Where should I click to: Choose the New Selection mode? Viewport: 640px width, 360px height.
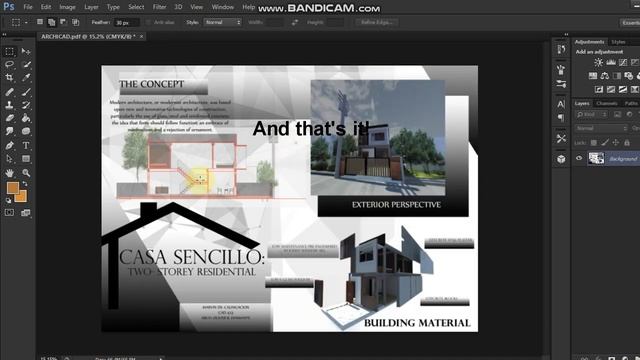pyautogui.click(x=40, y=22)
